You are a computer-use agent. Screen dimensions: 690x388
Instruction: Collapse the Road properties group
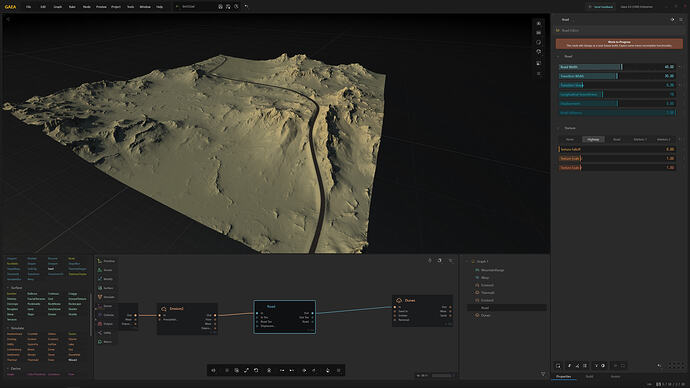click(x=558, y=56)
